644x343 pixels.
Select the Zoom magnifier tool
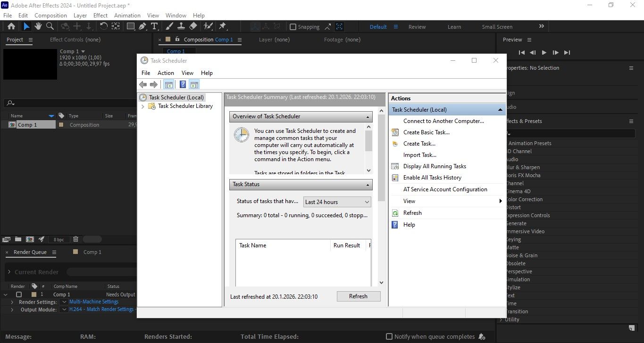(50, 26)
